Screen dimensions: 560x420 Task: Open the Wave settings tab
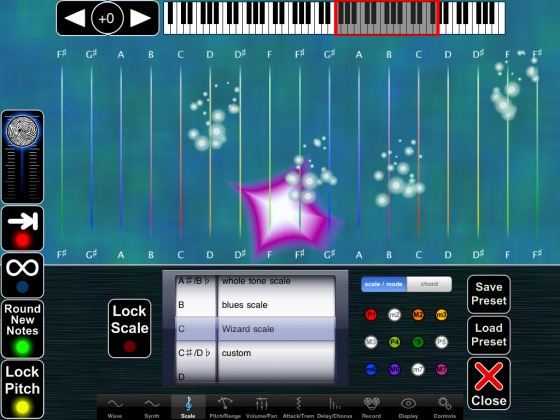coord(115,408)
